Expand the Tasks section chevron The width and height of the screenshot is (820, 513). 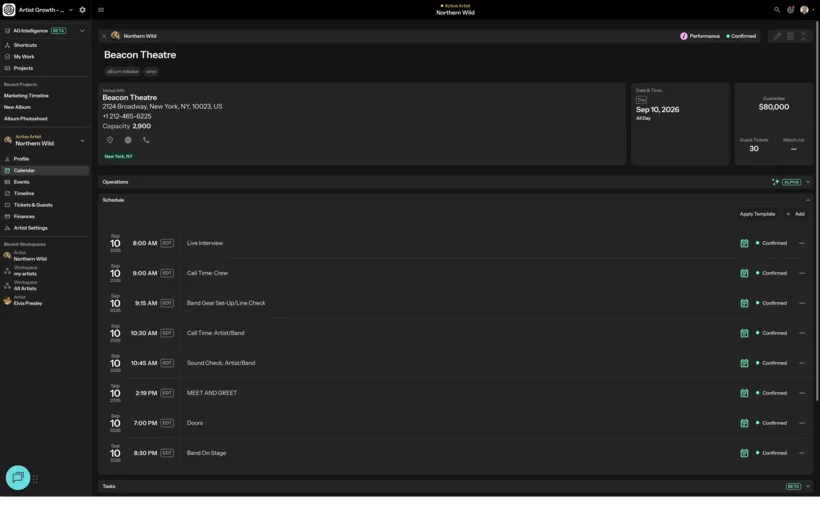point(807,486)
